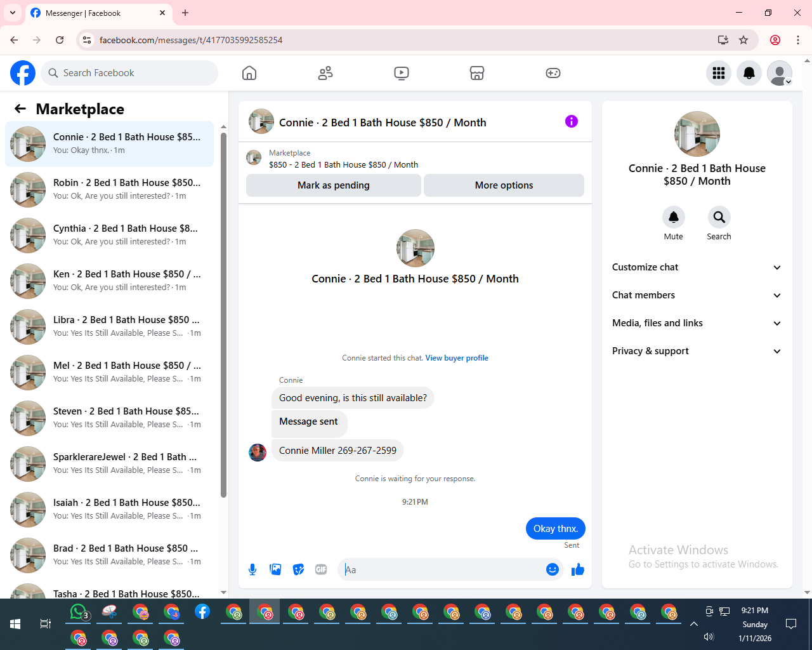Click the message text input field
Screen dimensions: 812x650
[x=443, y=569]
